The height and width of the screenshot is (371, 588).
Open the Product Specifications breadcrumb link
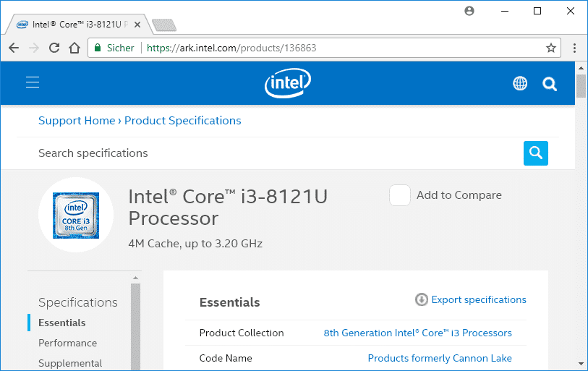pos(183,121)
